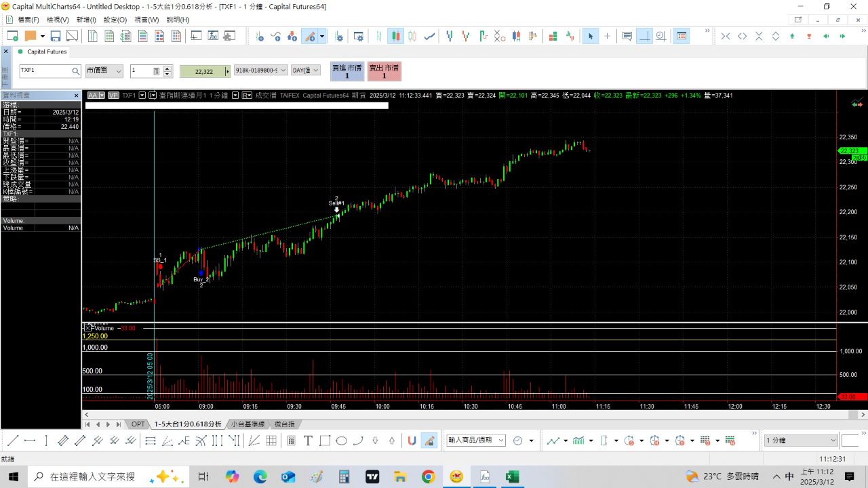Select the Text drawing tool
The height and width of the screenshot is (488, 868).
pos(308,441)
